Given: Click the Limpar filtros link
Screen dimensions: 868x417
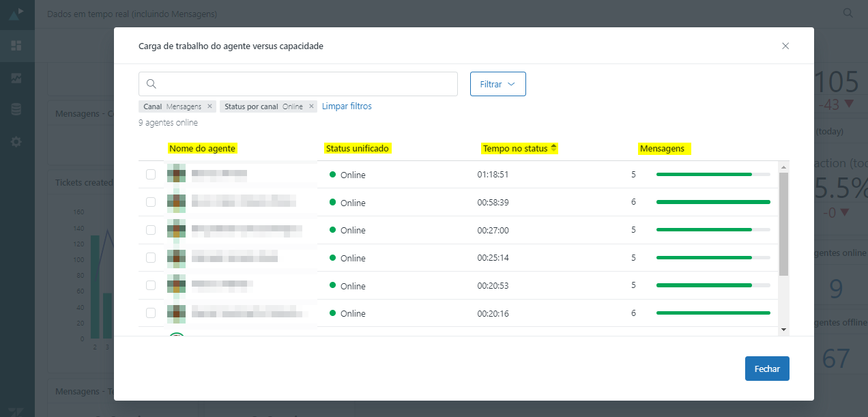Looking at the screenshot, I should pyautogui.click(x=347, y=106).
